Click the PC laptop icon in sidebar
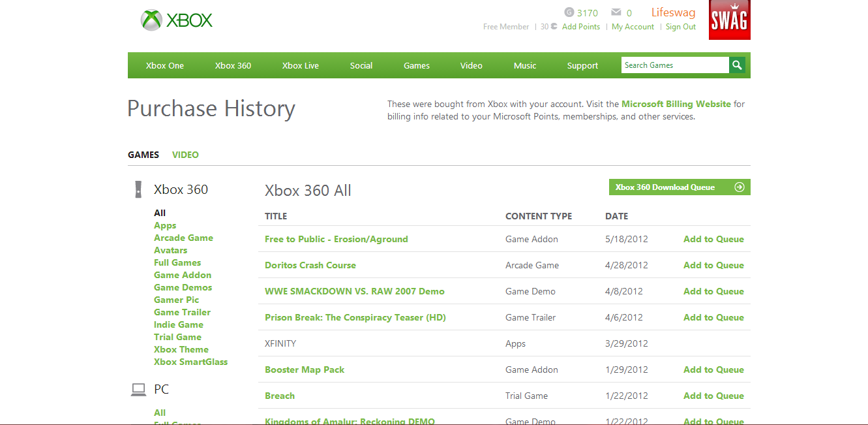The height and width of the screenshot is (425, 868). pyautogui.click(x=138, y=390)
